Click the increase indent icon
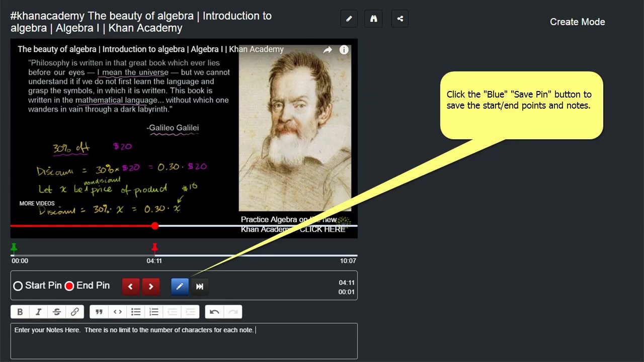Screen dimensions: 644x362 pyautogui.click(x=191, y=312)
